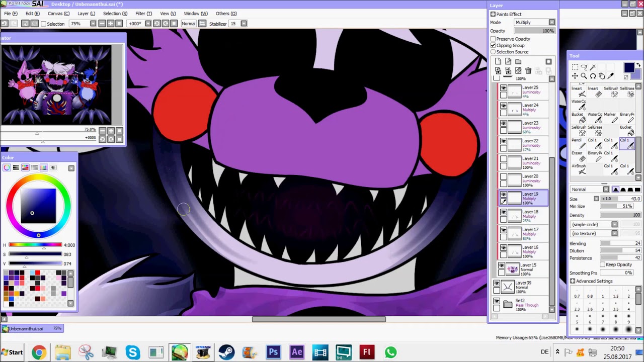Open the Others menu
644x362 pixels.
(226, 14)
